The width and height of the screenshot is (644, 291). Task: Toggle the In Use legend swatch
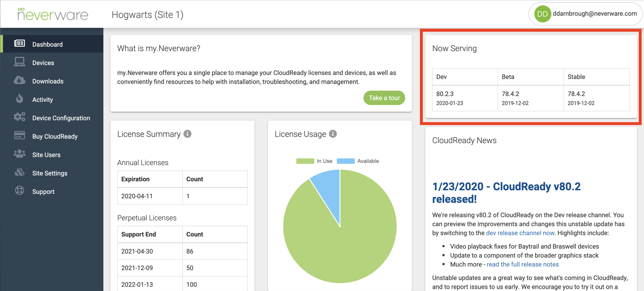[x=305, y=161]
